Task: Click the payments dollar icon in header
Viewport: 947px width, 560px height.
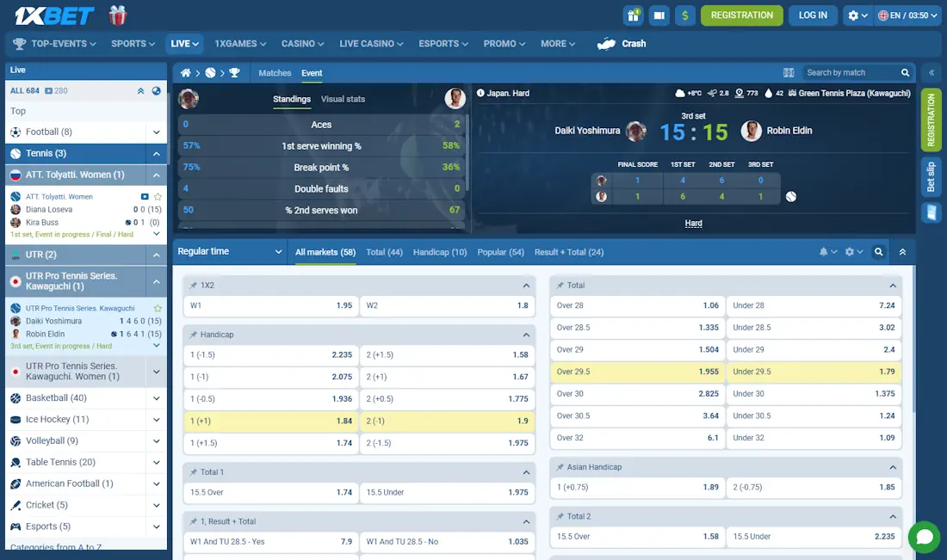Action: tap(684, 15)
